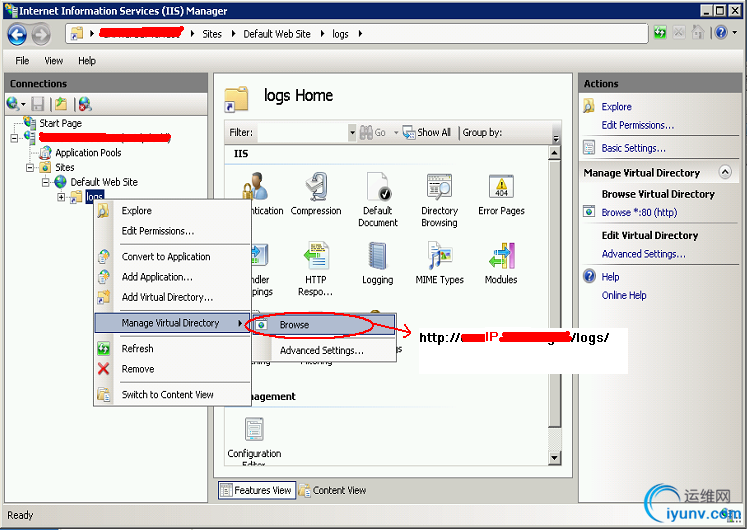Click the home icon in top toolbar

pos(698,33)
